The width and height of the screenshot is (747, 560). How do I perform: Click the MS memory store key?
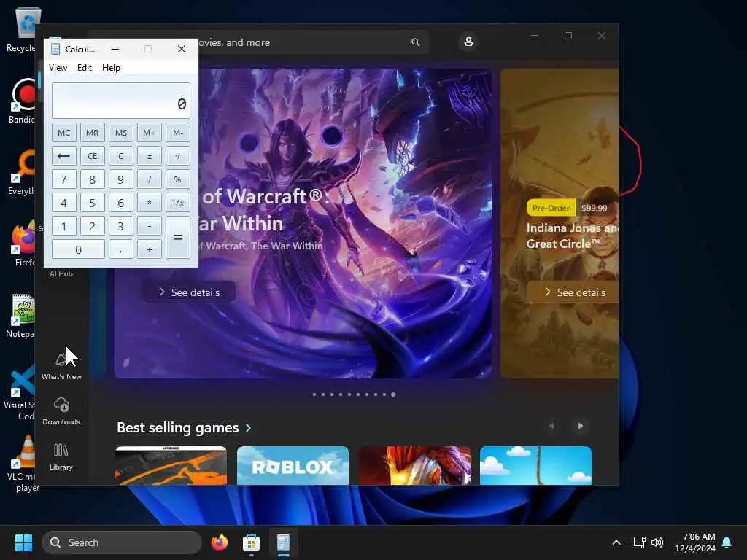121,133
